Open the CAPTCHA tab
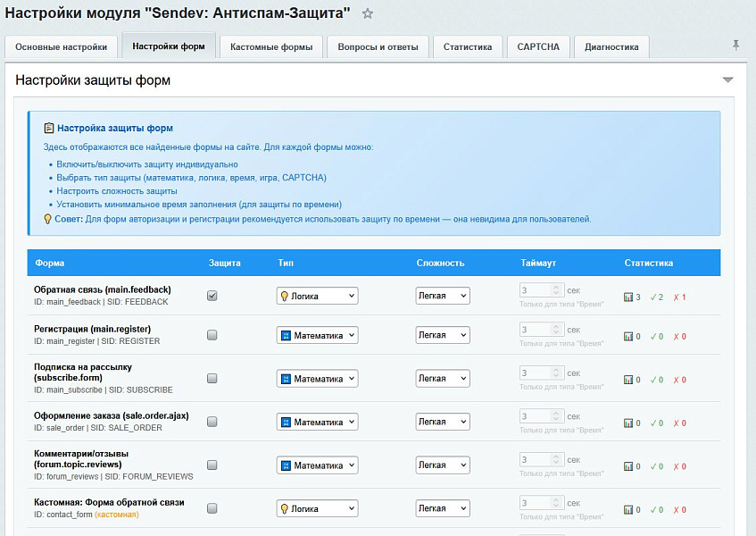This screenshot has height=536, width=756. click(x=538, y=47)
